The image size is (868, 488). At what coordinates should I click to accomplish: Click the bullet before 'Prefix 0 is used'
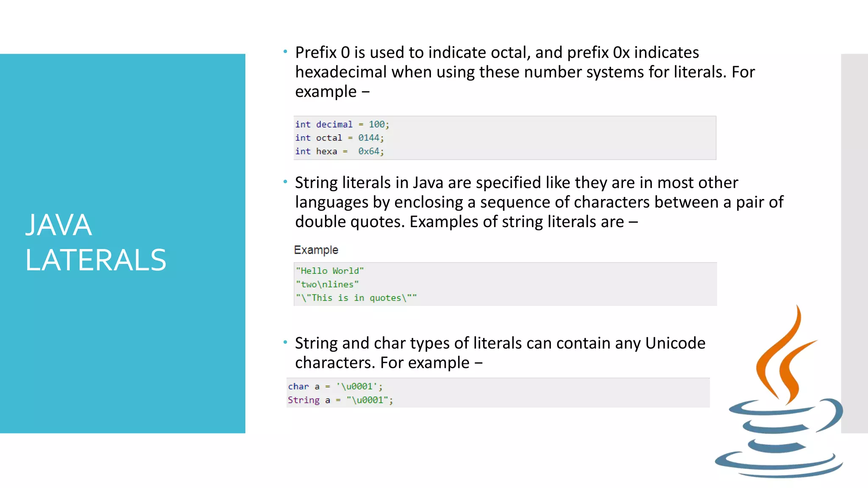(285, 52)
